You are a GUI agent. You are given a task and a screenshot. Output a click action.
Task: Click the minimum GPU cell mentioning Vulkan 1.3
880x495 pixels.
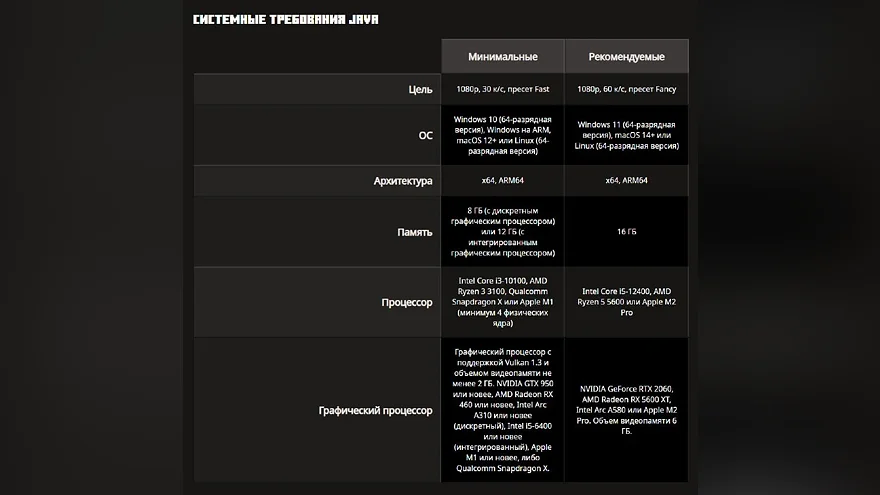pyautogui.click(x=503, y=410)
